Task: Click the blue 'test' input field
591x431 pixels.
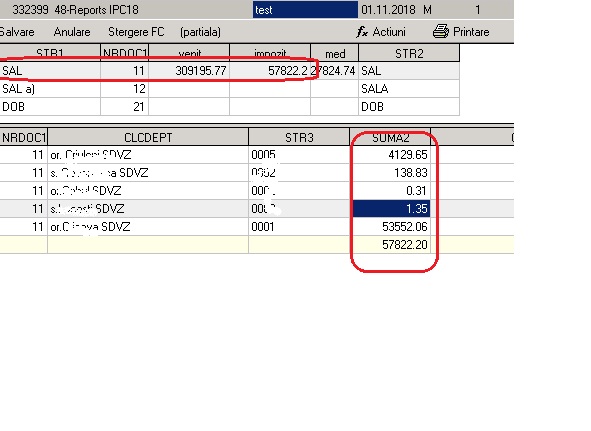Action: click(305, 10)
